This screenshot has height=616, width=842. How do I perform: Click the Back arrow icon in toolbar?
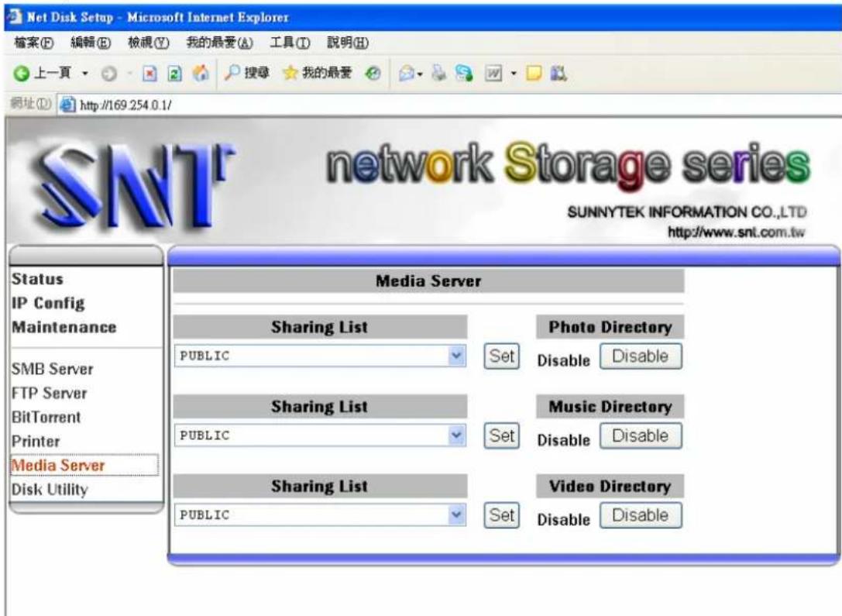point(22,74)
